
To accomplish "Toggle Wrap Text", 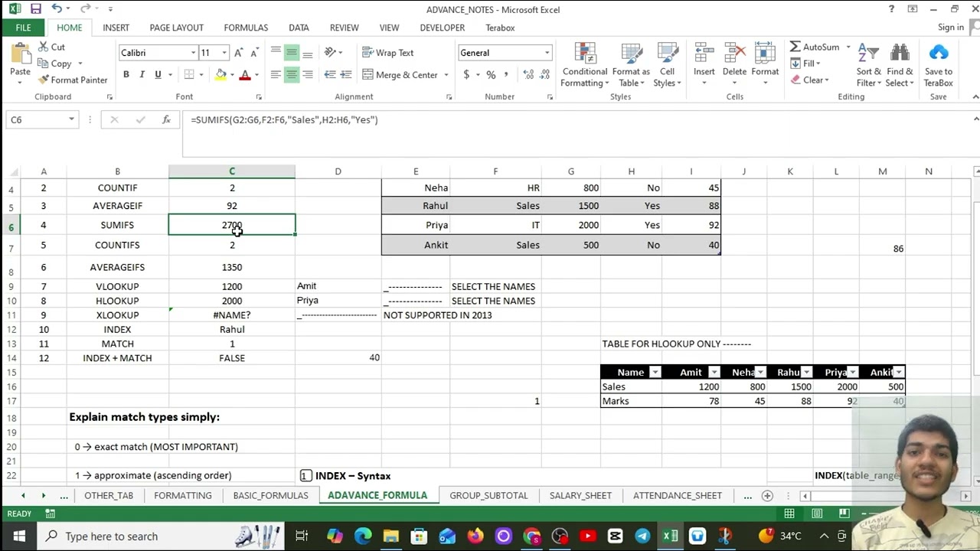I will tap(388, 53).
